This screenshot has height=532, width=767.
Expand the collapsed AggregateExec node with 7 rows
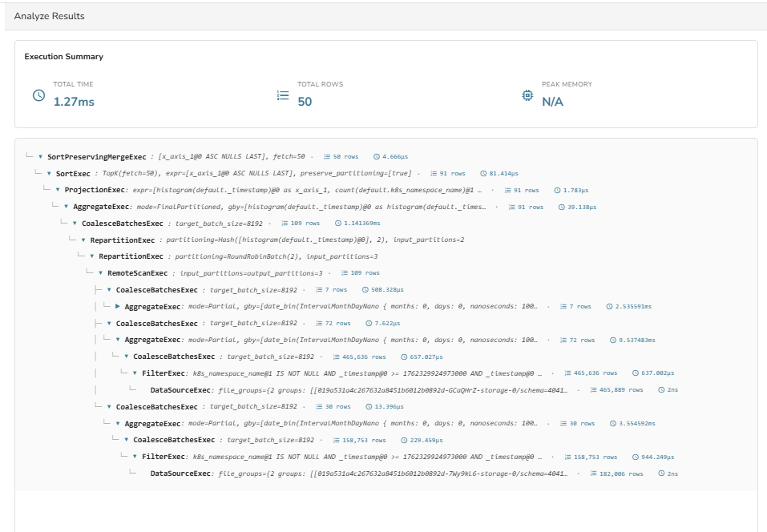118,306
